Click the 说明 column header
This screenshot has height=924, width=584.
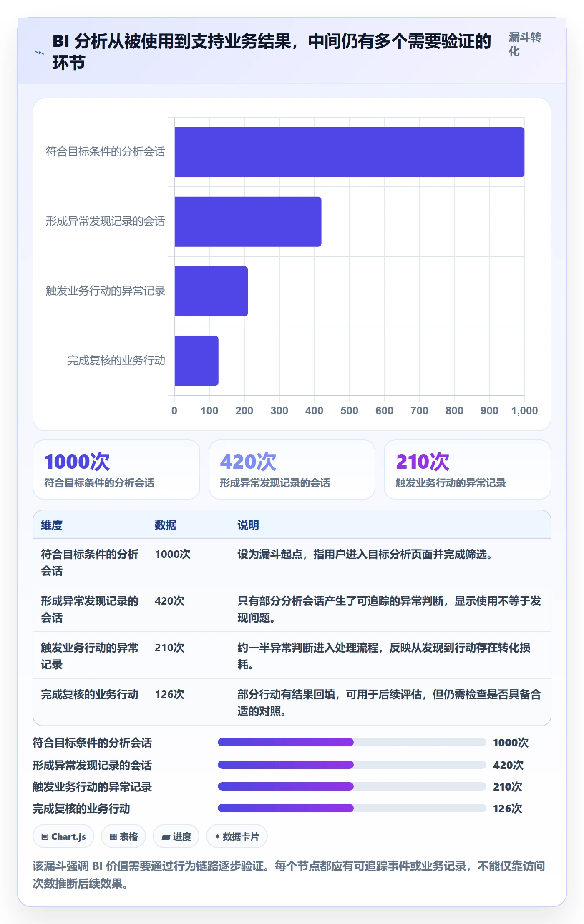pos(248,525)
